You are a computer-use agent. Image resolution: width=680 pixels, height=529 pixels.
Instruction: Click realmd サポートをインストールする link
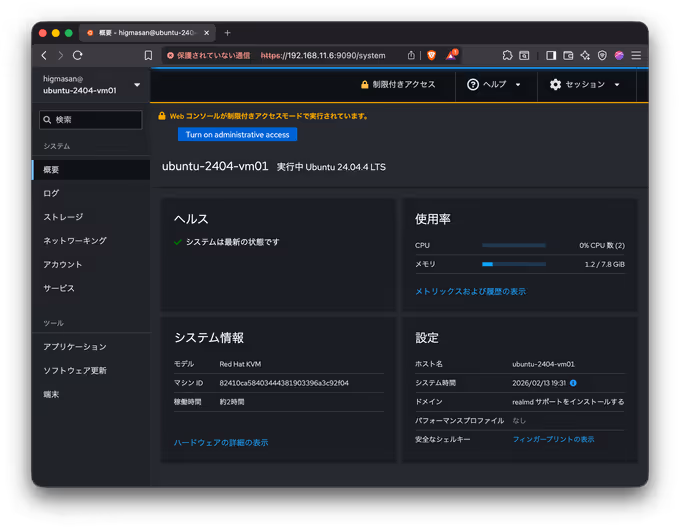(568, 402)
